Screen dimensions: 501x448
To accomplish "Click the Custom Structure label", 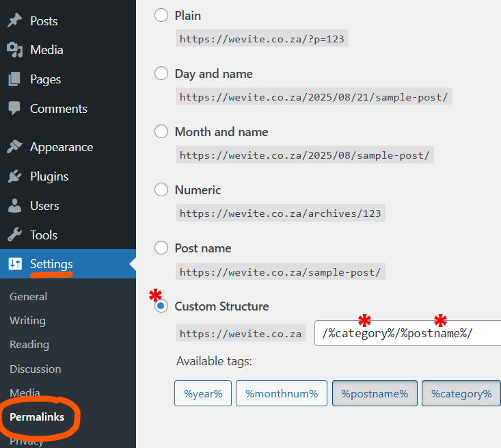I will [221, 306].
